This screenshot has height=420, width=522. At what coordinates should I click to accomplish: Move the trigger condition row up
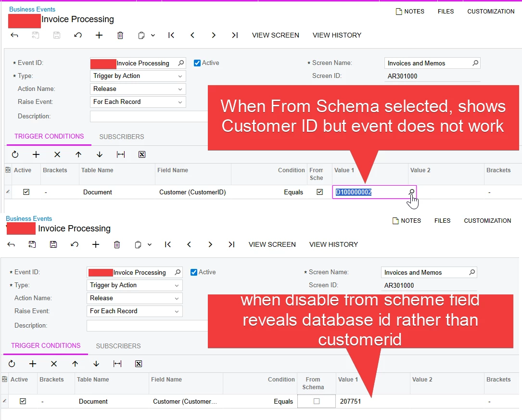click(78, 154)
